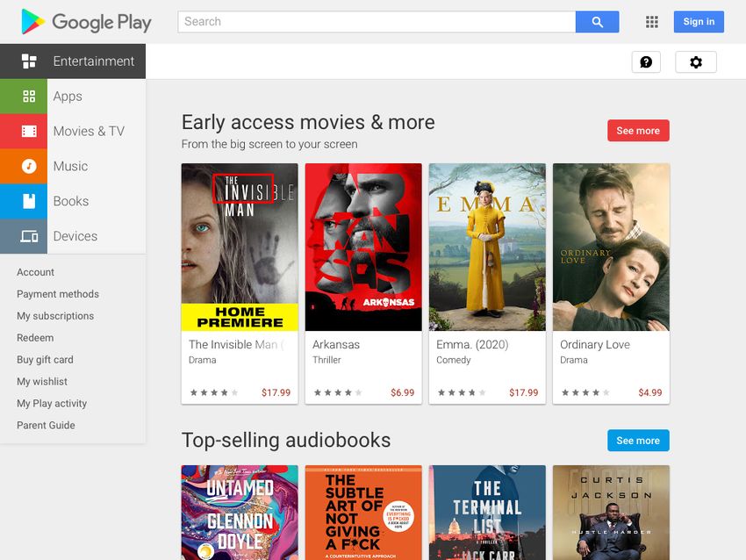Viewport: 746px width, 560px height.
Task: Open the Movies & TV section
Action: click(x=73, y=132)
